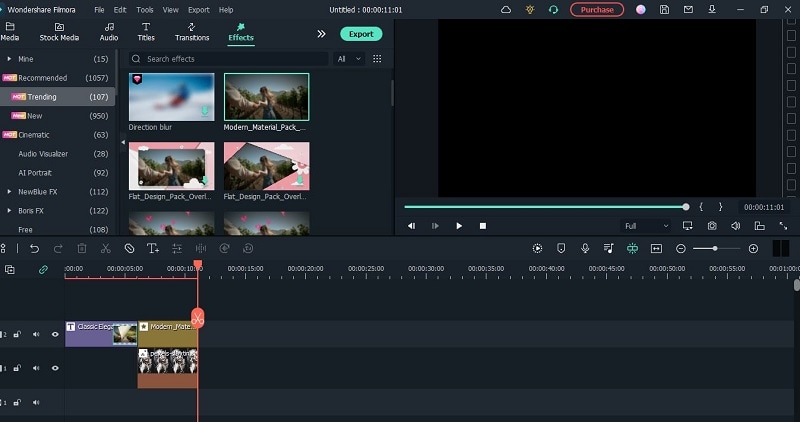
Task: Open the download manager icon
Action: [x=712, y=10]
